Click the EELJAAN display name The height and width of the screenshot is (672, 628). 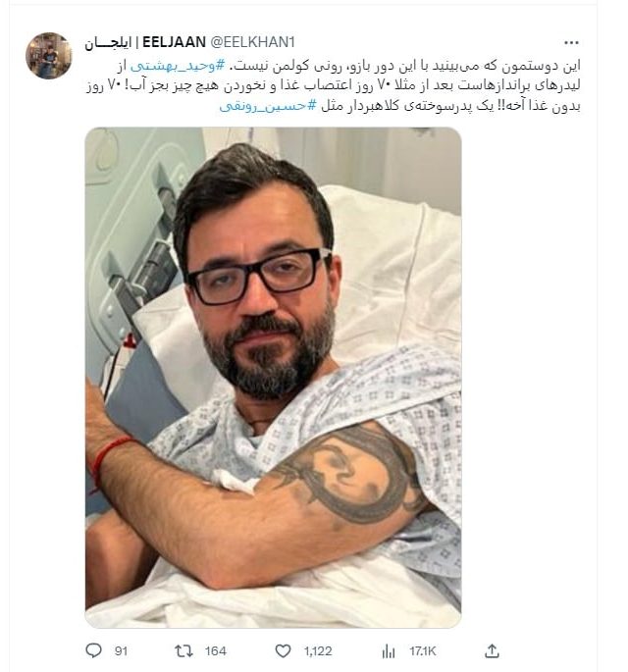174,42
